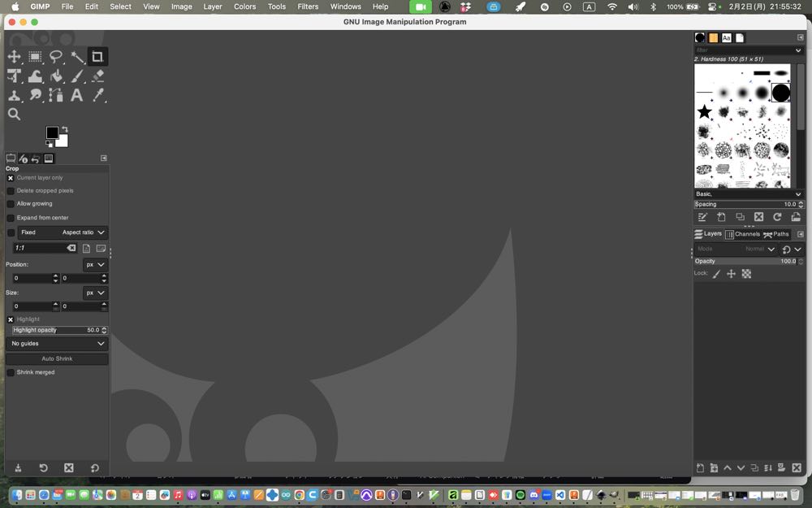Open the layer Mode Normal dropdown

coord(735,250)
